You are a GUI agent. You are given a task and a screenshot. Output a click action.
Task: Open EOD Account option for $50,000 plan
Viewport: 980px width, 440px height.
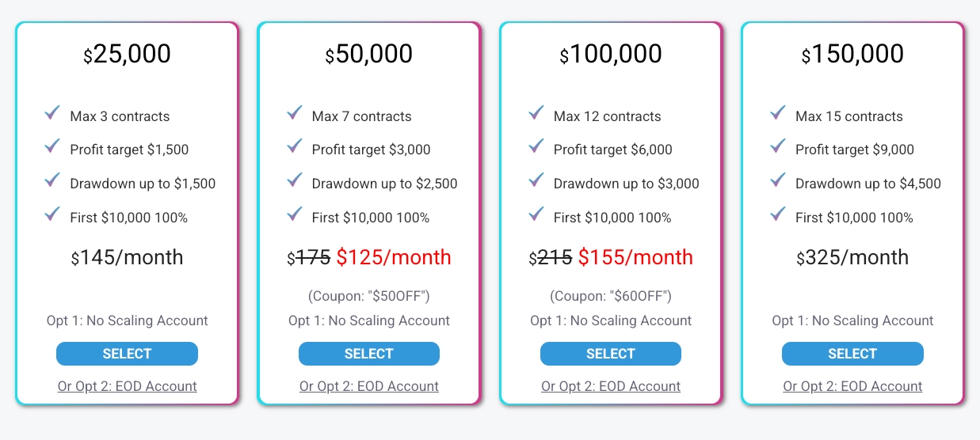pyautogui.click(x=369, y=386)
